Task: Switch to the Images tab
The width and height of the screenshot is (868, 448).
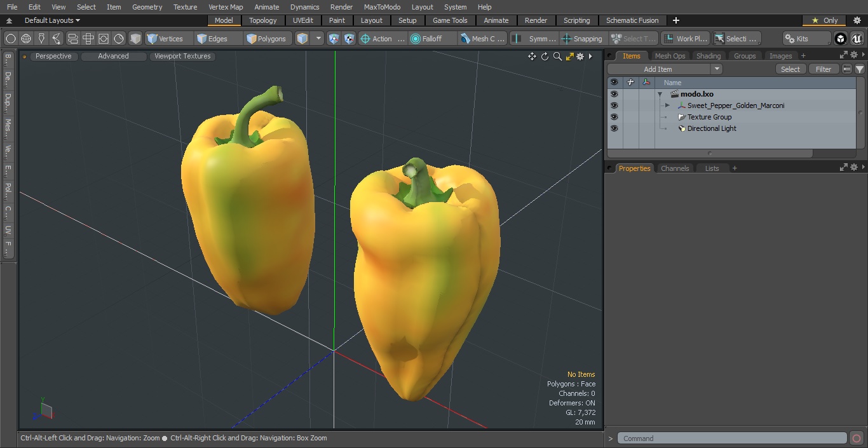Action: pos(780,56)
